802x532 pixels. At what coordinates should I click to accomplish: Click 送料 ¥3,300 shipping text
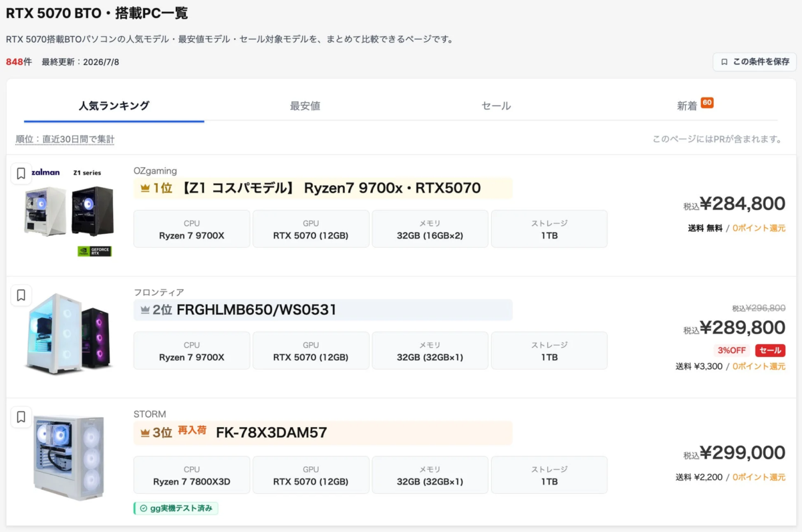[x=699, y=366]
